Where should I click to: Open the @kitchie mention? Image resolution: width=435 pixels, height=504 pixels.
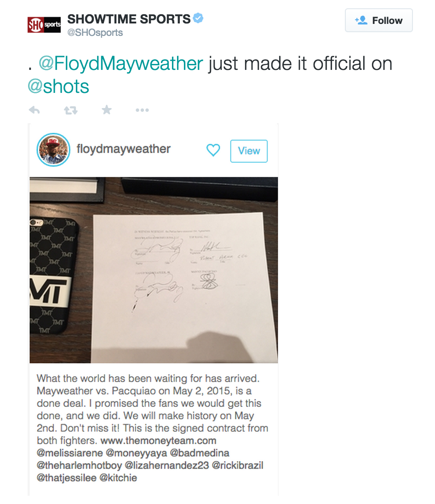pos(118,478)
